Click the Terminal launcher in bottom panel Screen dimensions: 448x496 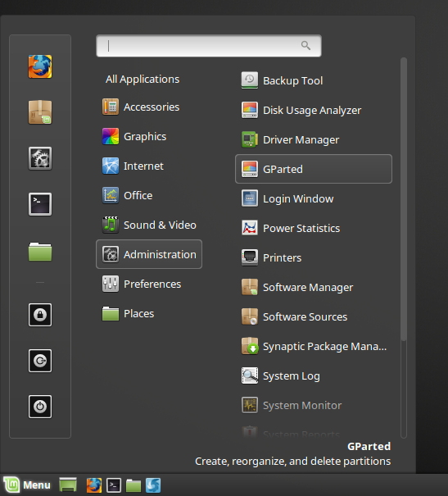(114, 485)
